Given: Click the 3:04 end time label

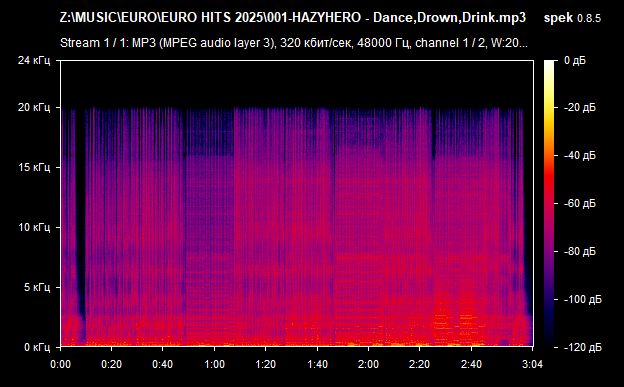Looking at the screenshot, I should (532, 364).
